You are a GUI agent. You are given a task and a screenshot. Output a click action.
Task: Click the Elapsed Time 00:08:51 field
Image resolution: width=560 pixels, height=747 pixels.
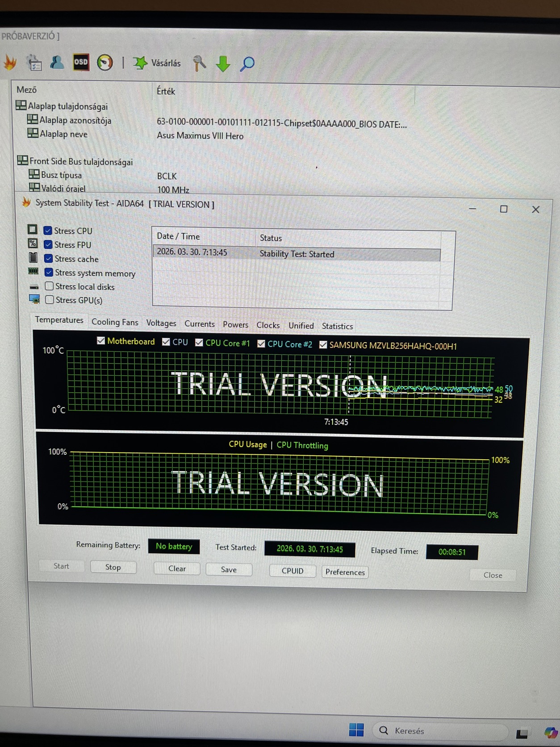click(x=452, y=552)
